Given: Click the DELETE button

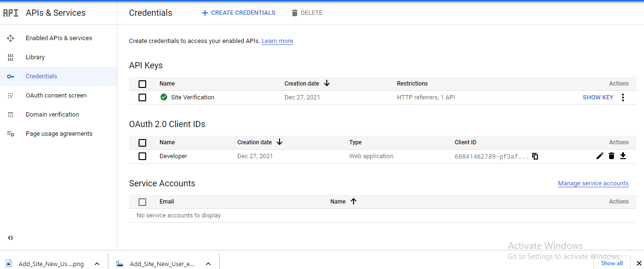Looking at the screenshot, I should tap(307, 13).
